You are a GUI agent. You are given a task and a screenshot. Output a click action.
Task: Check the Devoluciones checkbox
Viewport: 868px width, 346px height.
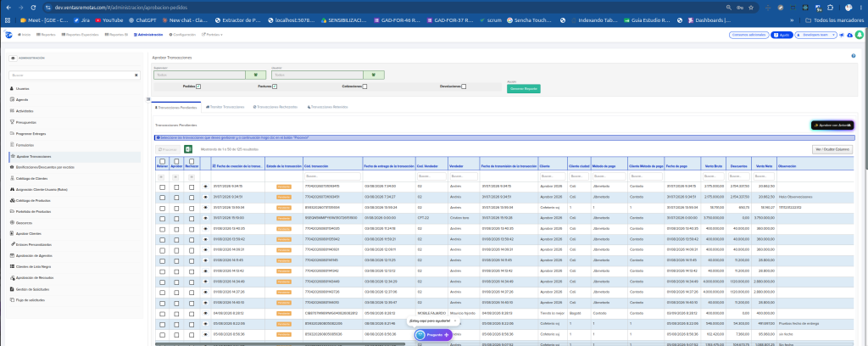point(464,86)
